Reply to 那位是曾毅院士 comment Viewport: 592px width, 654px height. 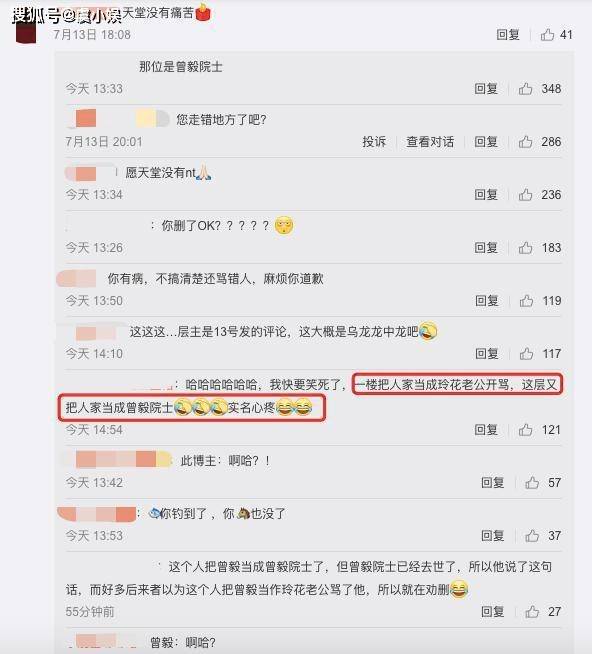point(486,88)
